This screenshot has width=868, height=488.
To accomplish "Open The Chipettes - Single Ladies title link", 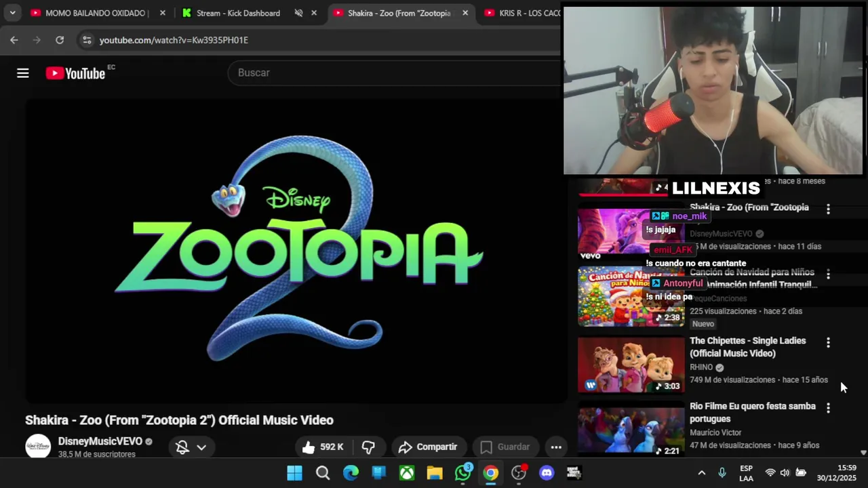I will 747,347.
